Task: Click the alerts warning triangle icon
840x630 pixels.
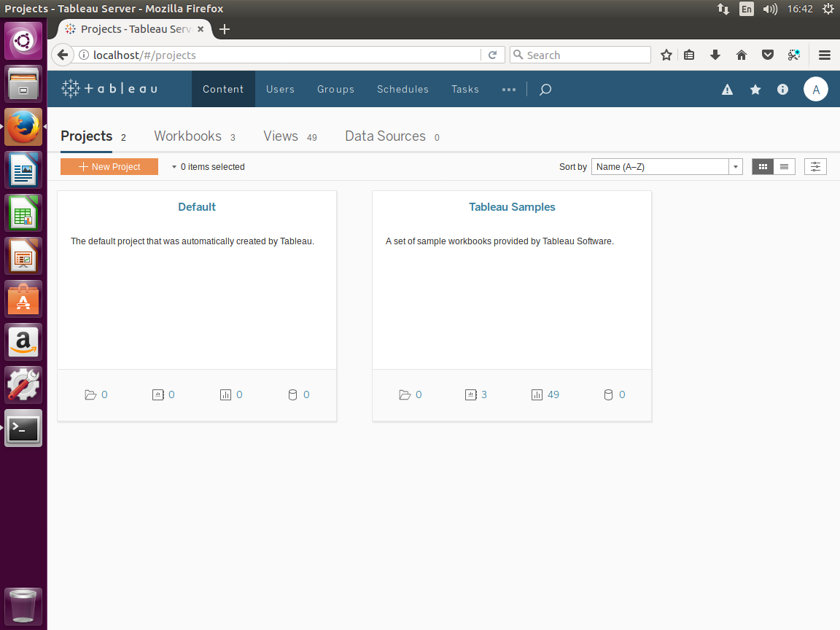Action: click(x=727, y=90)
